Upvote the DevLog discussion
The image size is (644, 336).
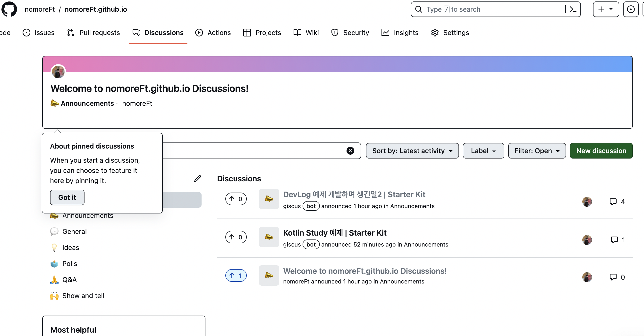pos(236,199)
